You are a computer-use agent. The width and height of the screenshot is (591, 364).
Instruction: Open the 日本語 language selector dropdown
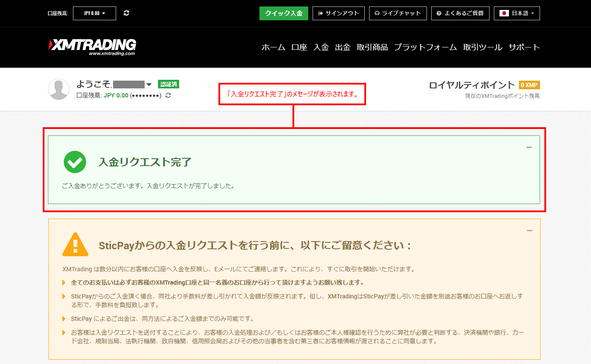(517, 13)
